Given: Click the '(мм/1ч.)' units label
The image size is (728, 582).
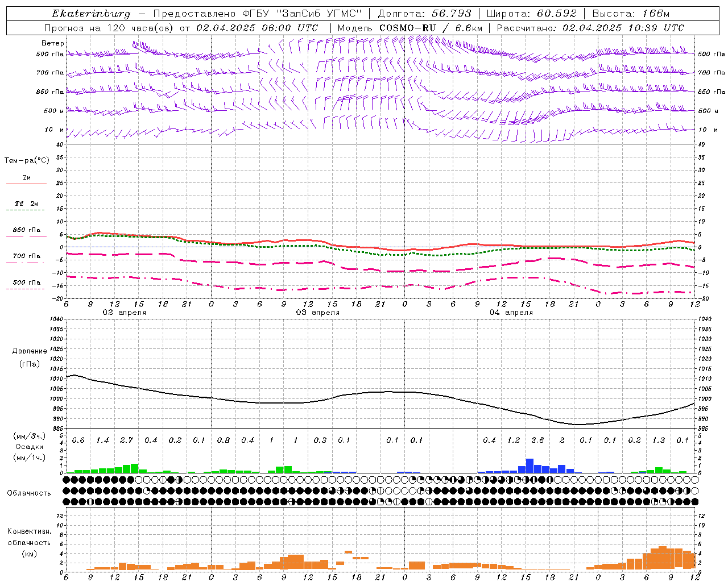Looking at the screenshot, I should coord(29,457).
